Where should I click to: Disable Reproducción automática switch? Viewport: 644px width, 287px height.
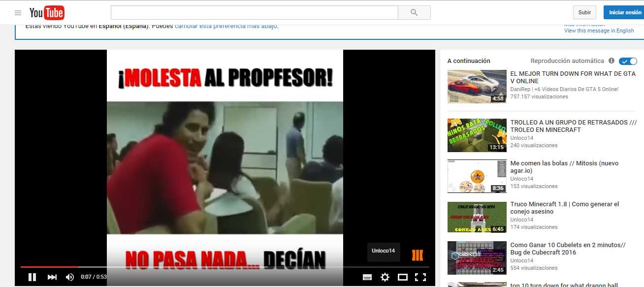[x=628, y=61]
